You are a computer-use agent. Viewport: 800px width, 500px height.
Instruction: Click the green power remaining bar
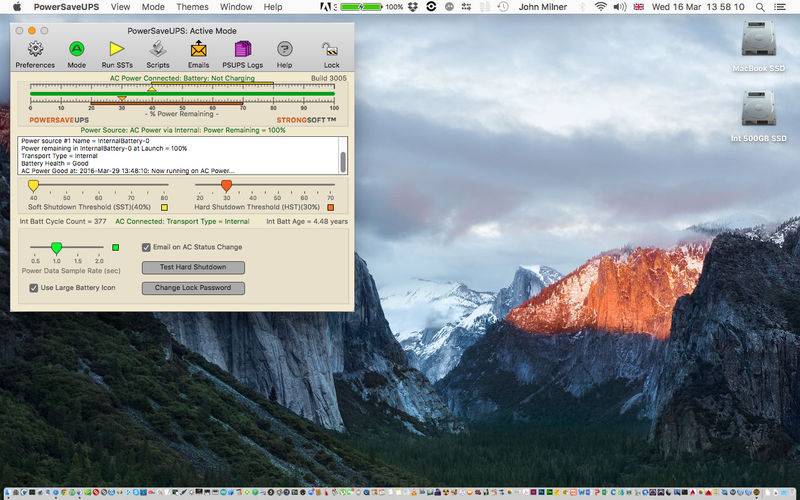click(182, 94)
